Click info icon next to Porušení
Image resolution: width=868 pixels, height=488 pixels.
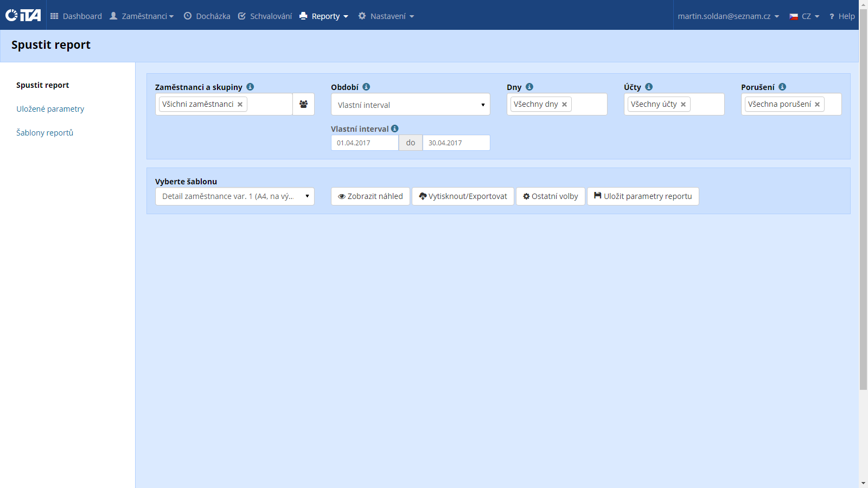(782, 87)
